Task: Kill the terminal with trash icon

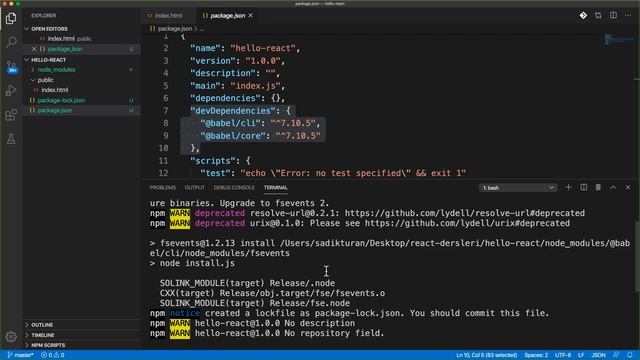Action: click(x=598, y=187)
